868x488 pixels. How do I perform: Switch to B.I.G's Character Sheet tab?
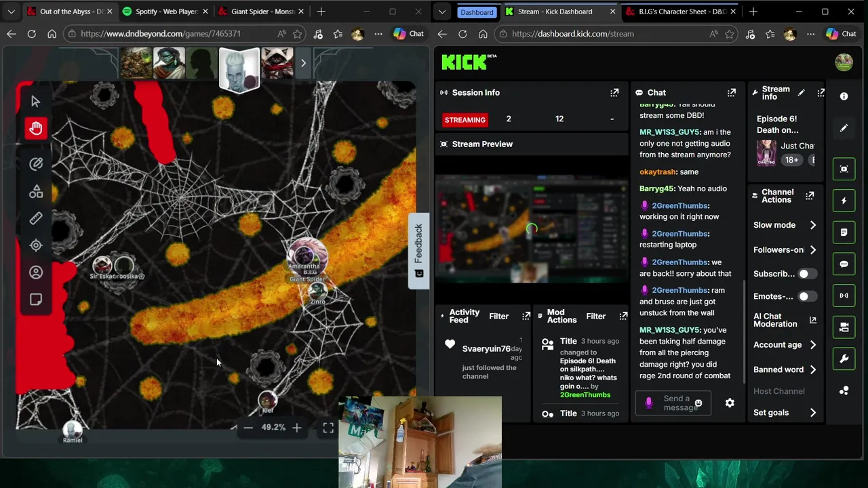pyautogui.click(x=681, y=12)
